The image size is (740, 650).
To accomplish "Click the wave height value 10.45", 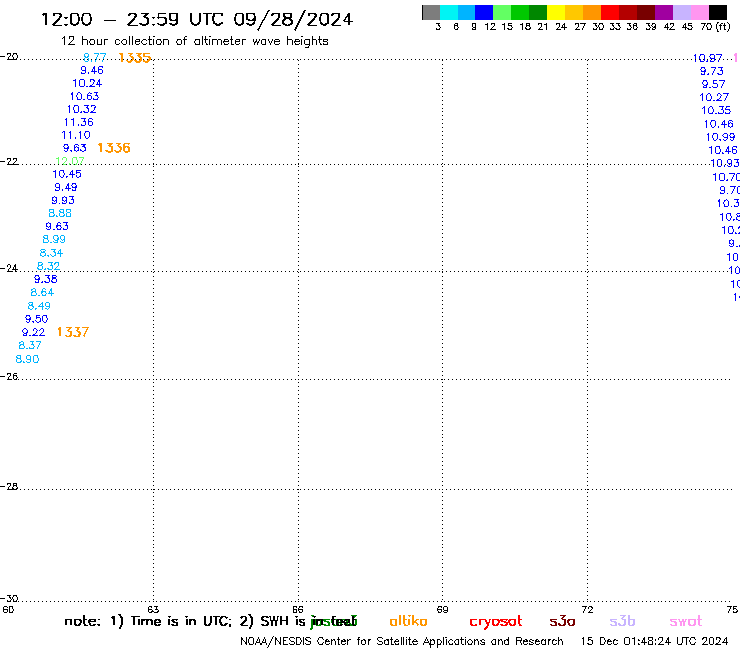I will (x=67, y=174).
